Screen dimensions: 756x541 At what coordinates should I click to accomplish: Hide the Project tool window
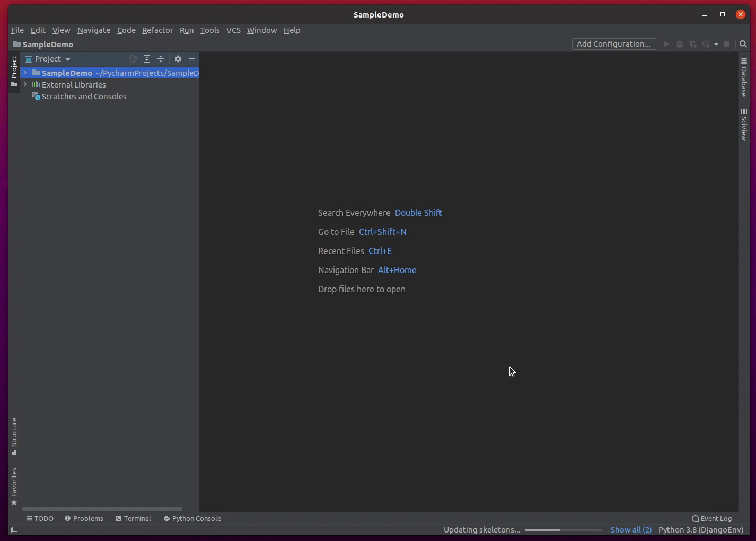(x=192, y=59)
